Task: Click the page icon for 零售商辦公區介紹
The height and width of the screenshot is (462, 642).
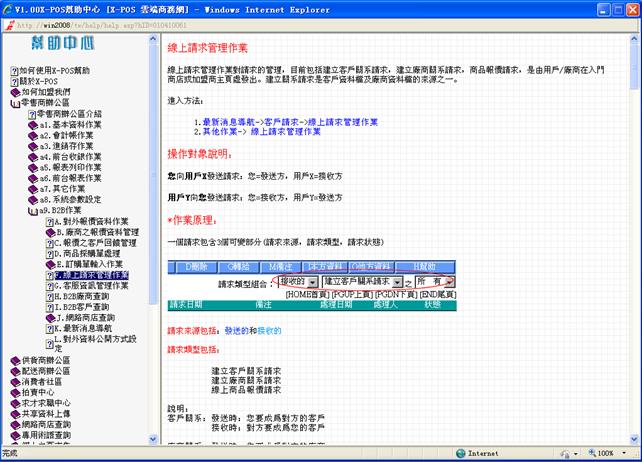Action: [31, 114]
